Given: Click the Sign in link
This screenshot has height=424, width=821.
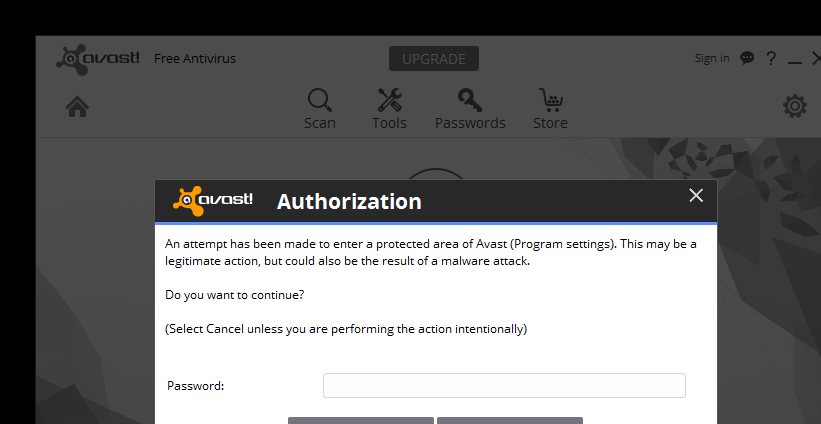Looking at the screenshot, I should 711,58.
